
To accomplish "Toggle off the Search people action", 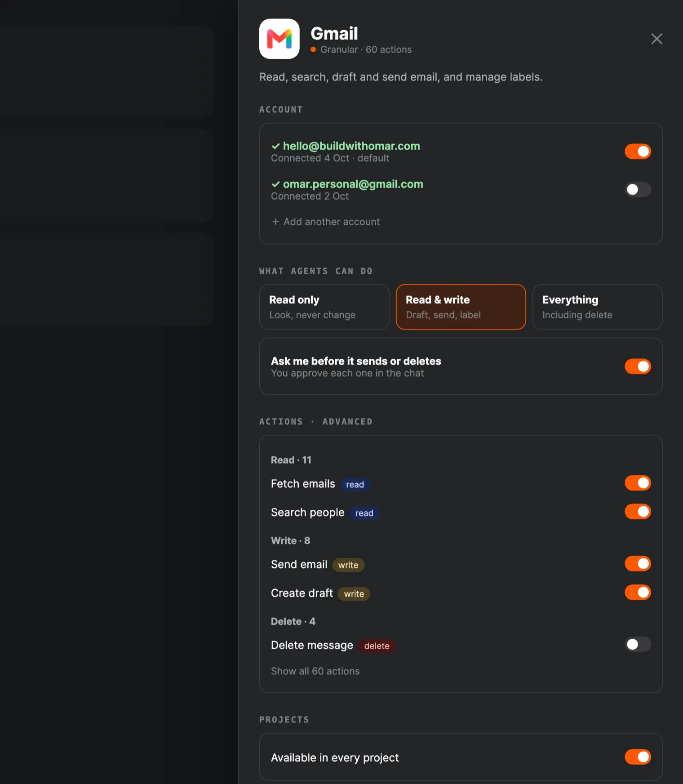I will pos(638,512).
